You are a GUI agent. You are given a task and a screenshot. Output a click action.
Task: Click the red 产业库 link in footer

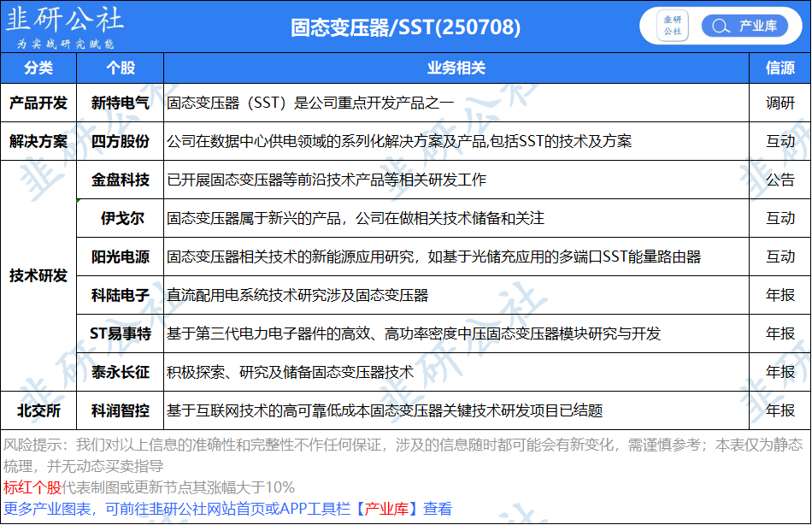(386, 509)
